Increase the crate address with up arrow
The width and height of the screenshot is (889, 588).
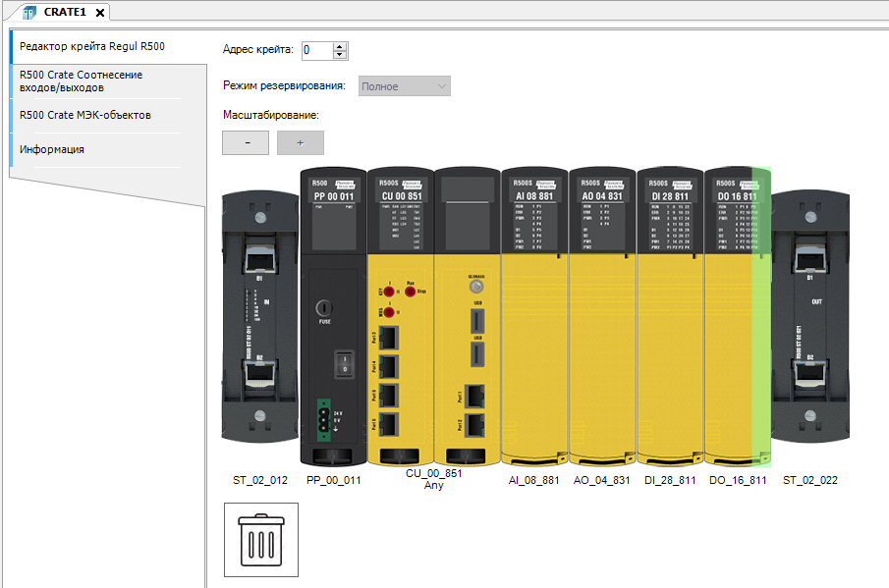click(340, 46)
